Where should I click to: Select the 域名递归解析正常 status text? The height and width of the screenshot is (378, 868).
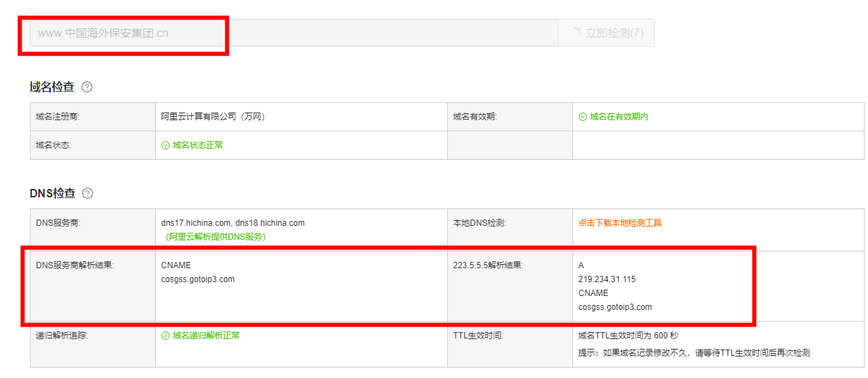point(206,336)
